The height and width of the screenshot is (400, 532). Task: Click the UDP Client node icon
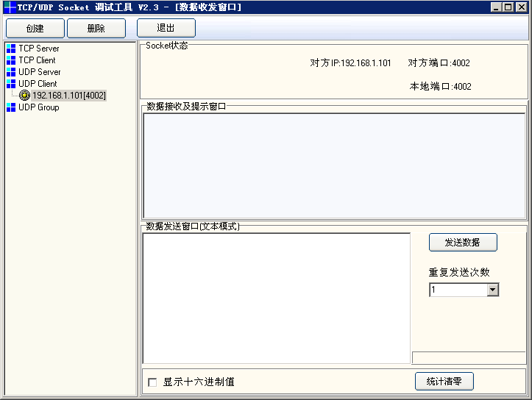(x=11, y=84)
